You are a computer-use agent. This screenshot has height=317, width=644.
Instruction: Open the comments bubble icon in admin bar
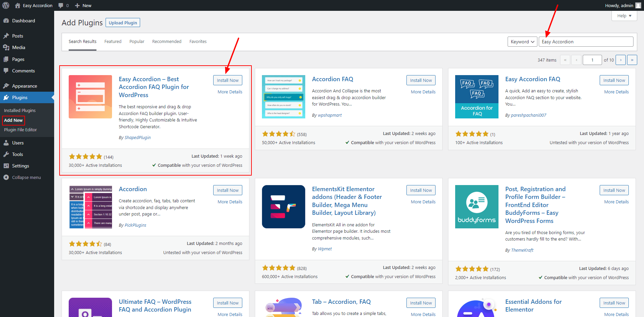61,5
